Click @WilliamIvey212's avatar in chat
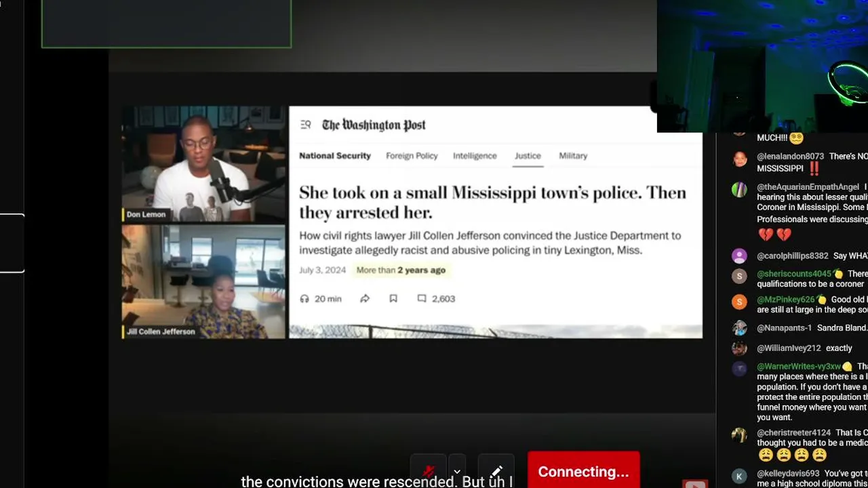Screen dimensions: 868x488 [x=739, y=348]
